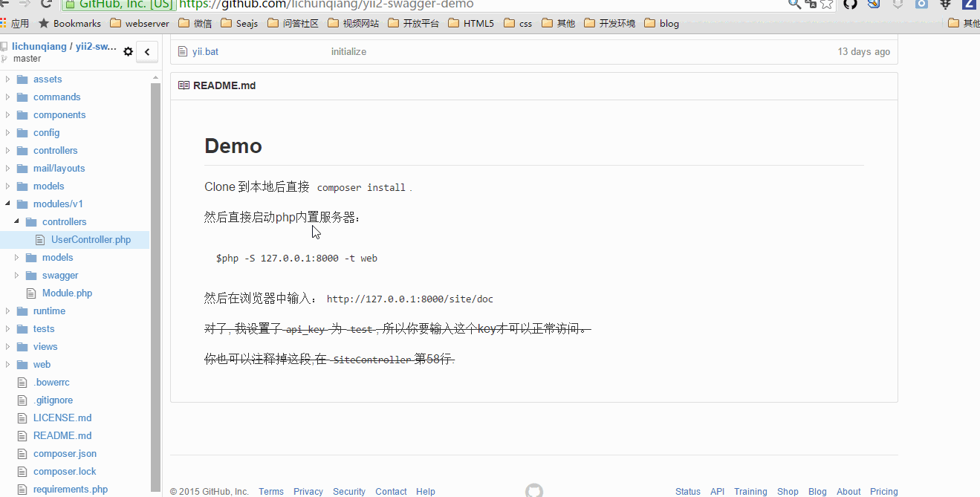980x497 pixels.
Task: Open the 问答社区 bookmark folder
Action: click(x=293, y=23)
